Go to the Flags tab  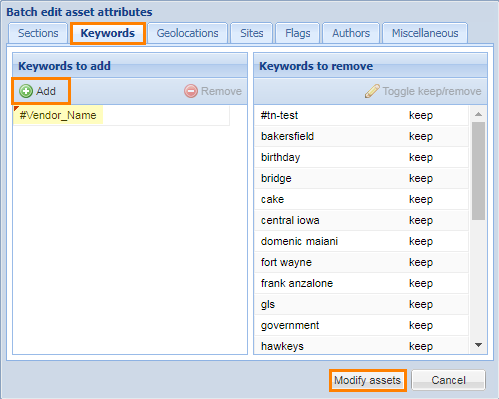298,33
